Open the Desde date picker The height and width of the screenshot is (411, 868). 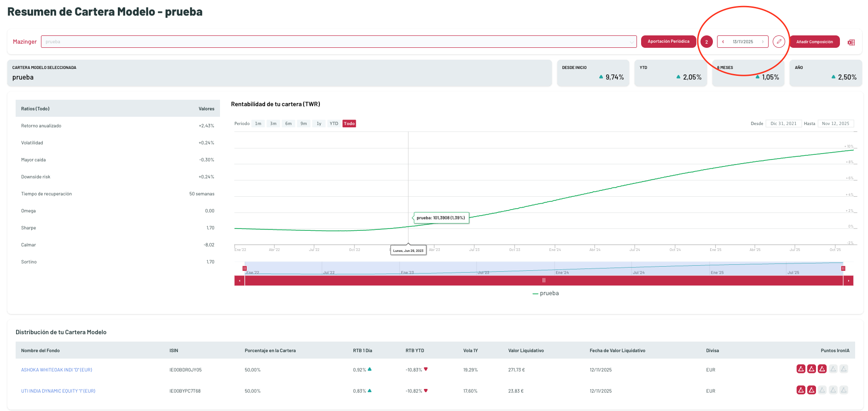[783, 124]
